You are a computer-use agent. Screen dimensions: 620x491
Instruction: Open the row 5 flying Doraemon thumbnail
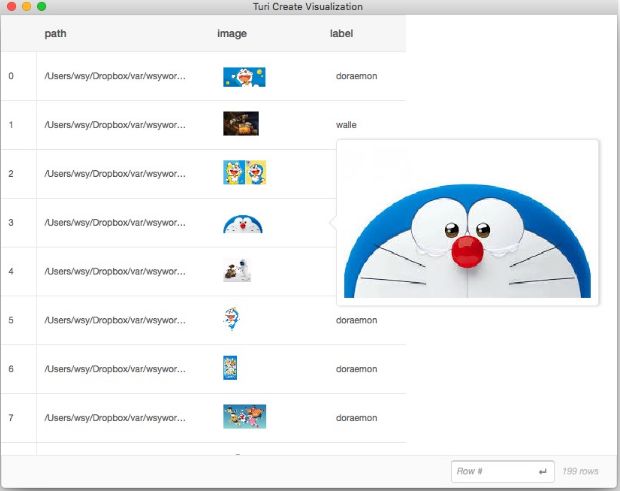pyautogui.click(x=231, y=319)
